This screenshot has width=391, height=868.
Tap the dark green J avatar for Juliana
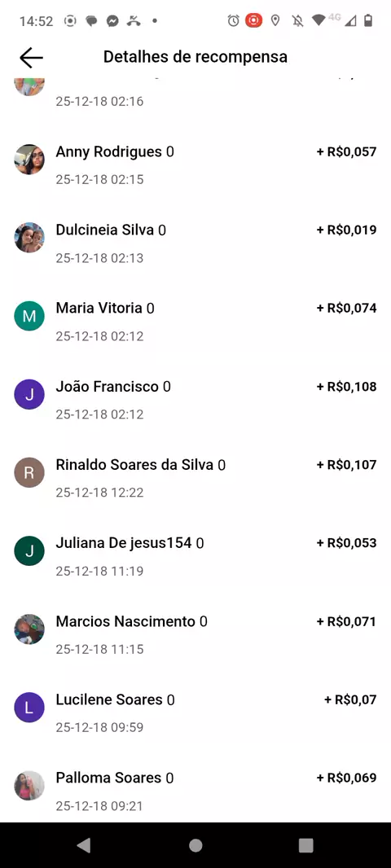tap(29, 550)
